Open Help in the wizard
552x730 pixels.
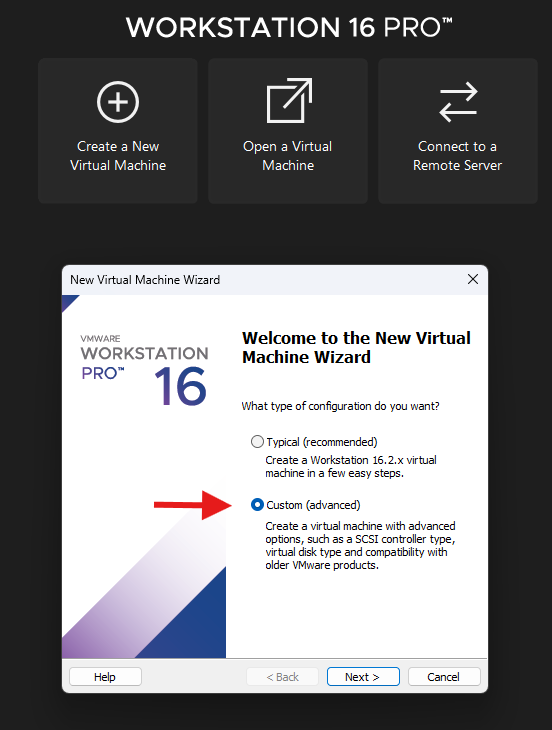[x=105, y=676]
